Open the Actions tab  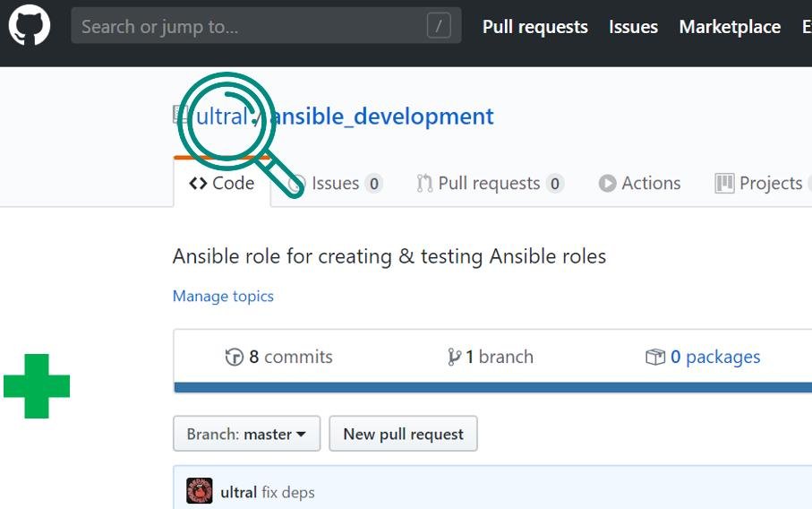(x=639, y=183)
